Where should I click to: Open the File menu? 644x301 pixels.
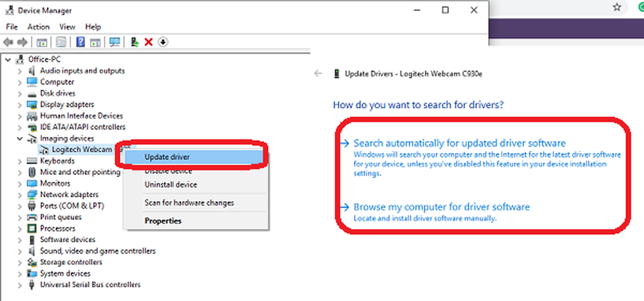click(x=12, y=27)
